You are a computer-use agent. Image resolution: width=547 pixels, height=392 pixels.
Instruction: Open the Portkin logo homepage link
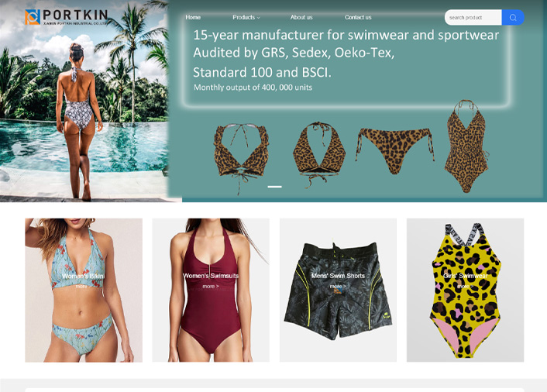(x=67, y=17)
